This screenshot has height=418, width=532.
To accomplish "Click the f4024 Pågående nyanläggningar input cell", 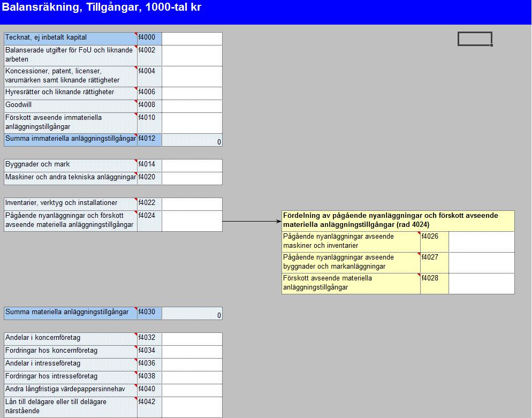I will coord(192,221).
